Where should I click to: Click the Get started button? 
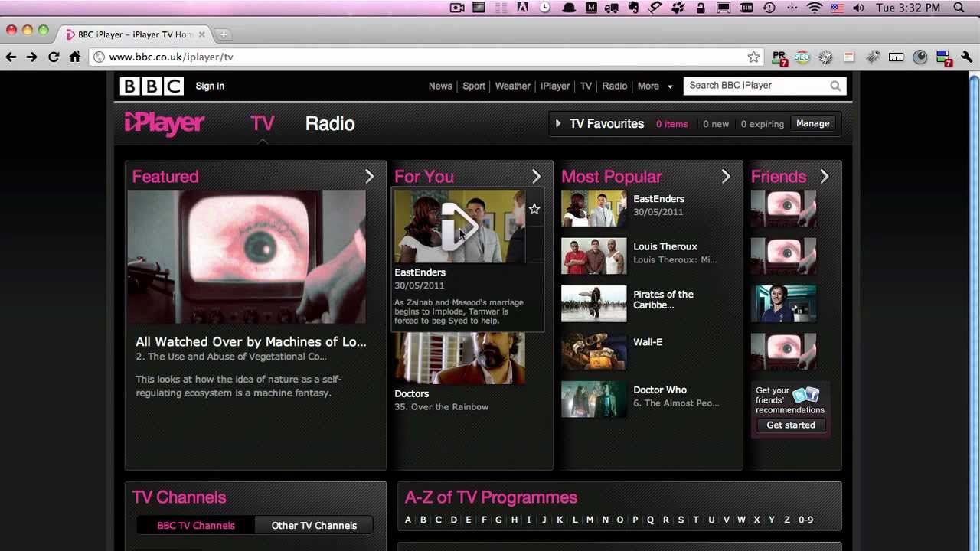click(791, 425)
